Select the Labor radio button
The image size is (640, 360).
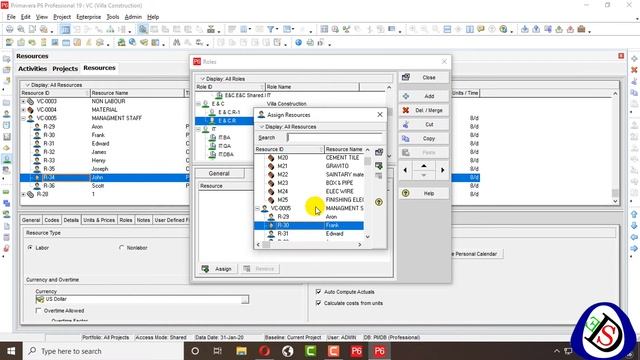click(30, 248)
